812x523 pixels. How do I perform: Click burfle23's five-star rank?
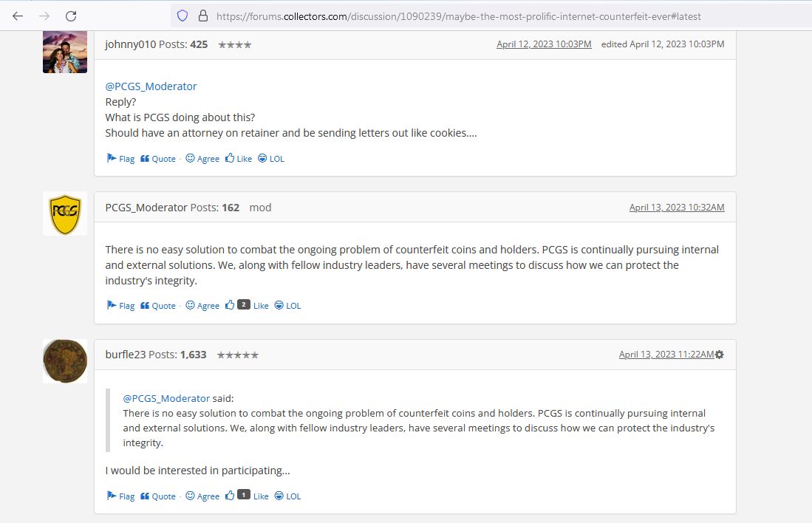click(238, 355)
